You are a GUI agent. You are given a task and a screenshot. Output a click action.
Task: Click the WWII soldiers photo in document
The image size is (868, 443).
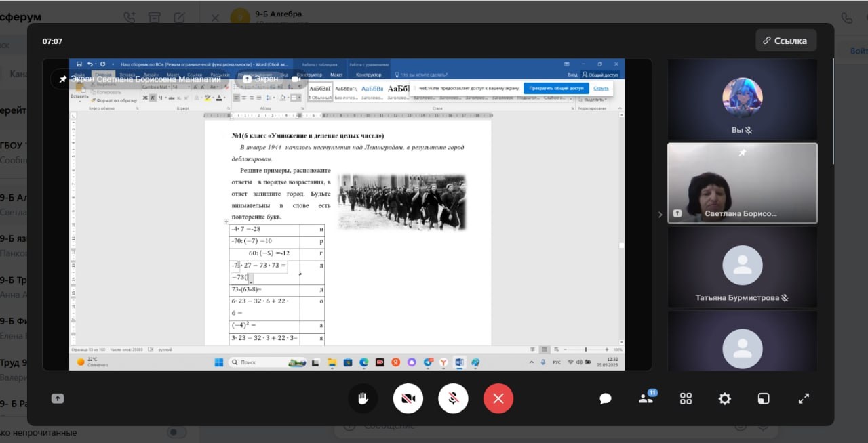401,201
